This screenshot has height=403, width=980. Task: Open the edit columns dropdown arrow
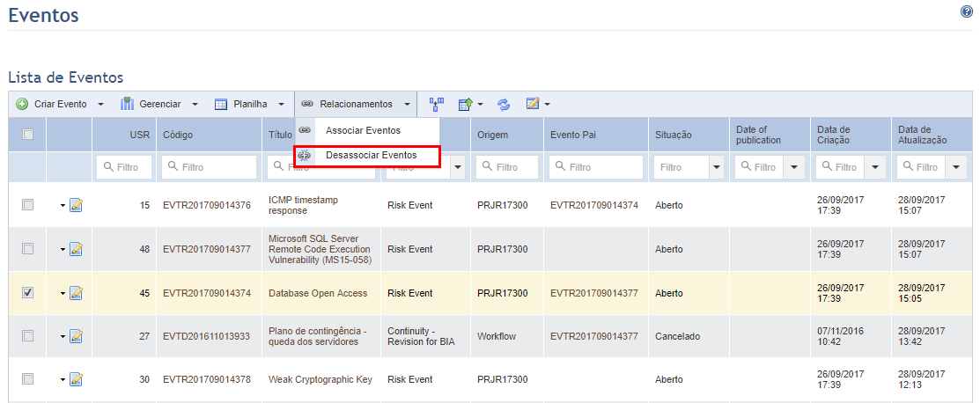coord(548,105)
